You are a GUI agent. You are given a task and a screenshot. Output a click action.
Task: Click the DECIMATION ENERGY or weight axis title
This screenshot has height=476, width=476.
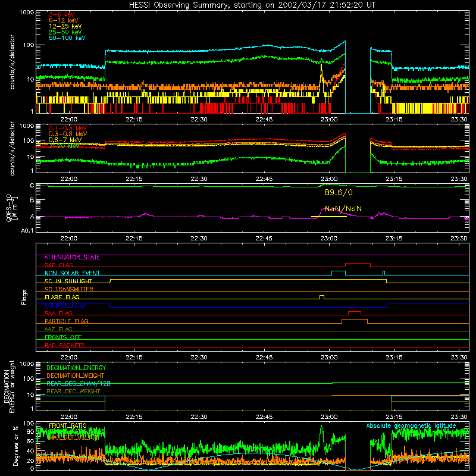tap(9, 386)
